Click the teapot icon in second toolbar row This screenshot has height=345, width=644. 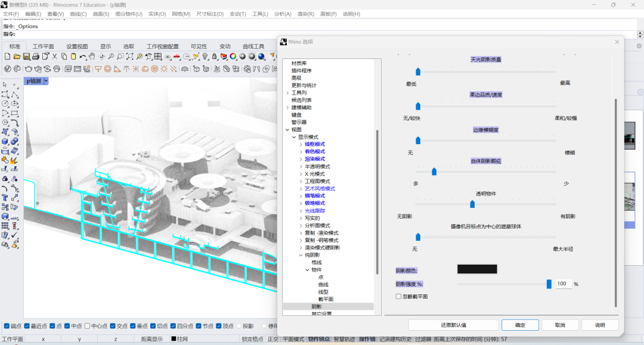(29, 69)
